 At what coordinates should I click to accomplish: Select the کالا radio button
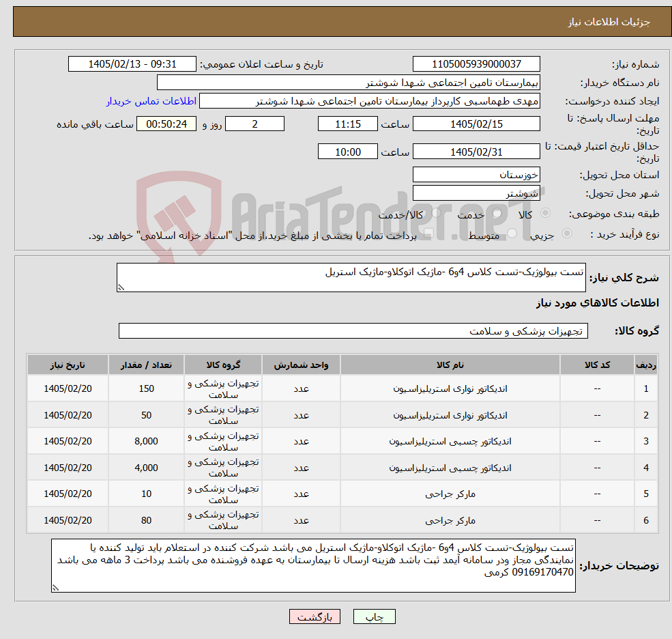(546, 213)
